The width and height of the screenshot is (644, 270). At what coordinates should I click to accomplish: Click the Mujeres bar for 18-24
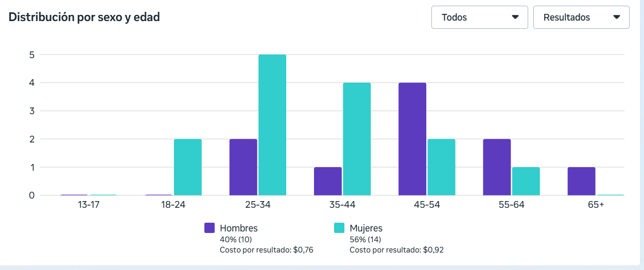(188, 167)
